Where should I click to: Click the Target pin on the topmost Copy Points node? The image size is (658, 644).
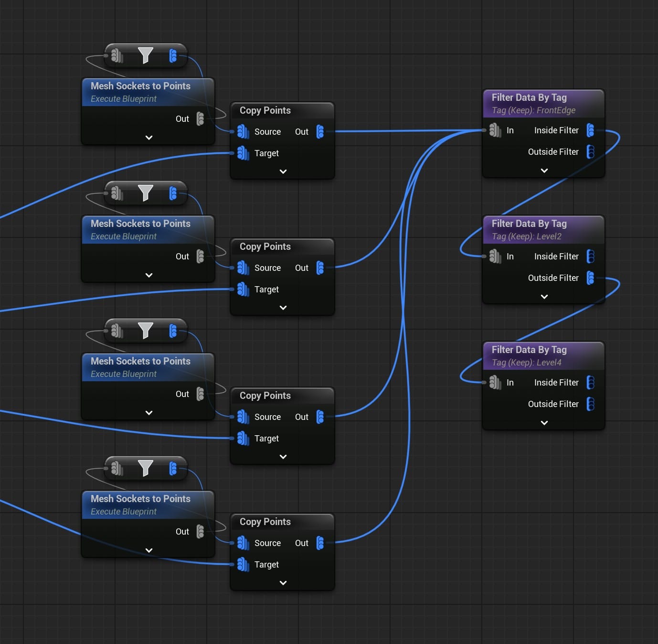click(x=243, y=153)
